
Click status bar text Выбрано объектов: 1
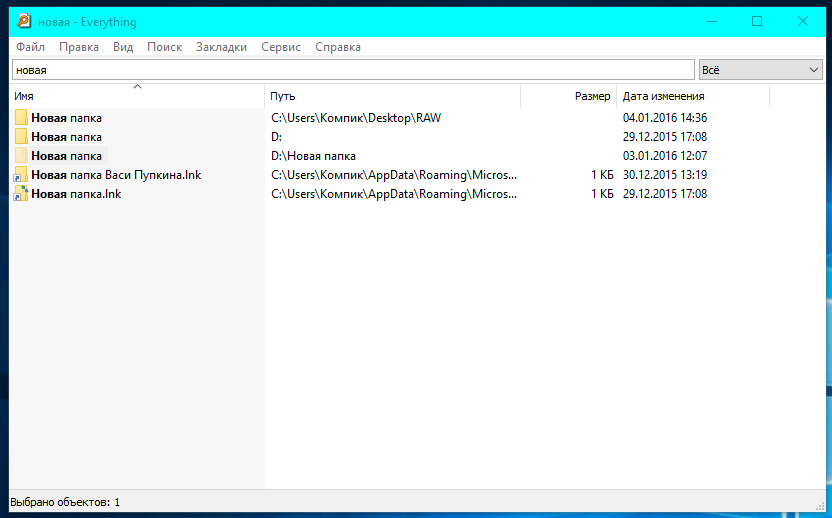pyautogui.click(x=65, y=502)
